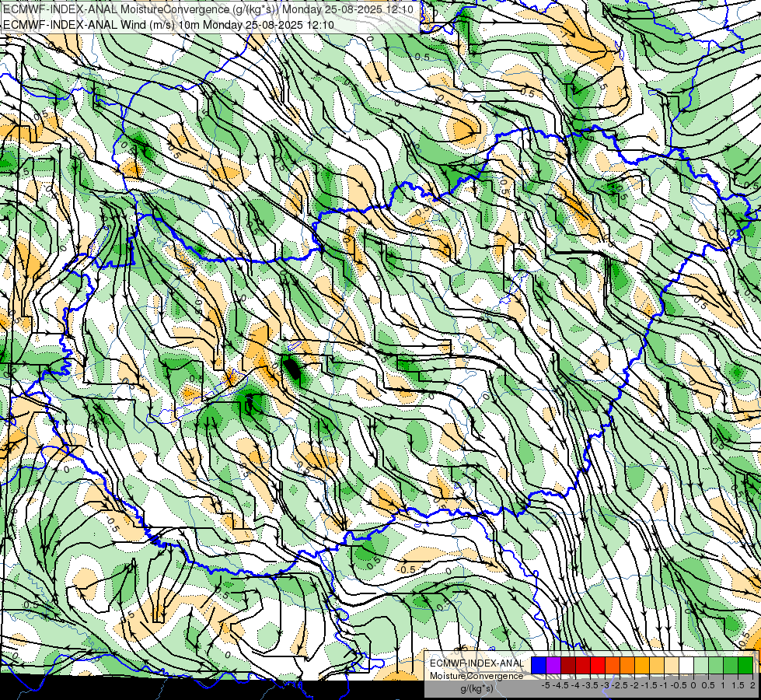The width and height of the screenshot is (761, 700).
Task: Pick the palest orange swatch beside white
Action: [x=672, y=665]
